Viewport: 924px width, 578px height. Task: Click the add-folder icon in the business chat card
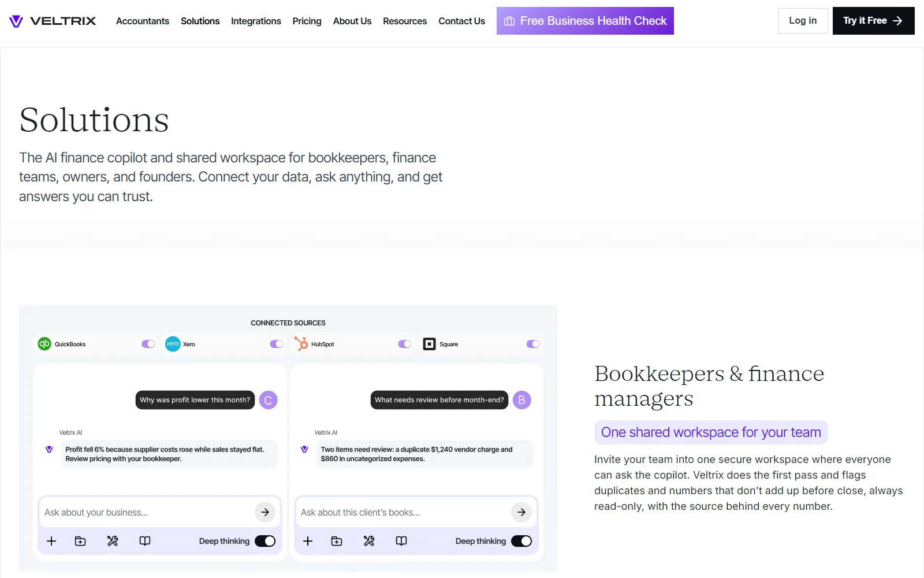[x=80, y=541]
